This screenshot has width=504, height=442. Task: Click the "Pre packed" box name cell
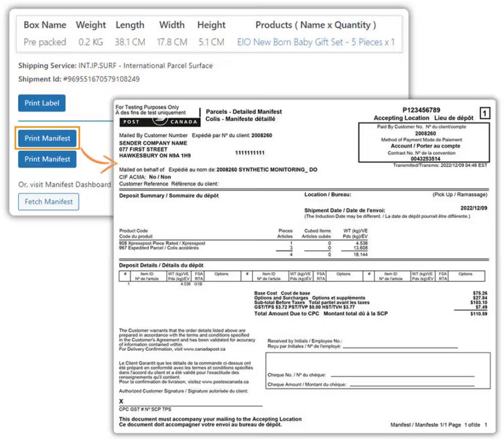pos(45,42)
